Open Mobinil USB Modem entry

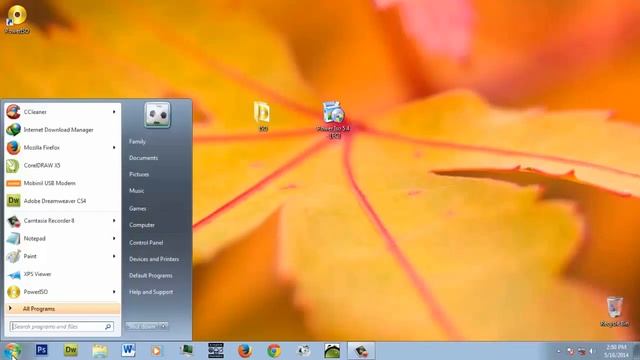pyautogui.click(x=62, y=183)
